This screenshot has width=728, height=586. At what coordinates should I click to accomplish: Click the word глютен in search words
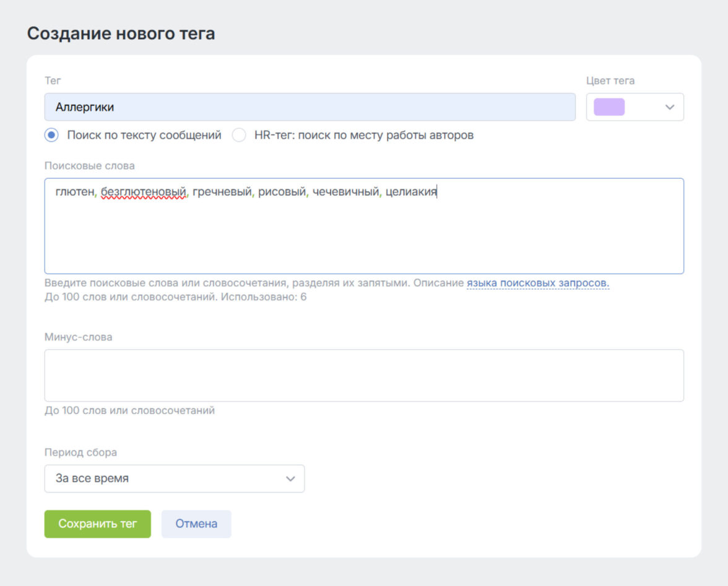(74, 192)
